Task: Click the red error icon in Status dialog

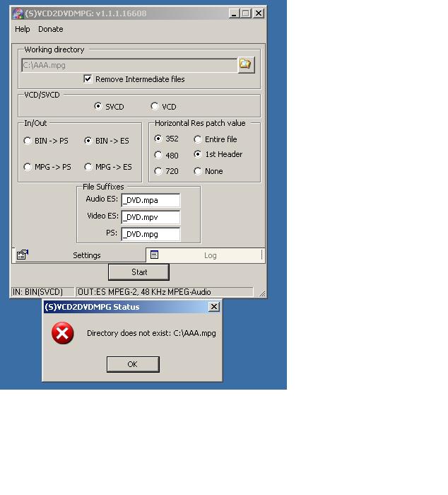Action: click(62, 333)
